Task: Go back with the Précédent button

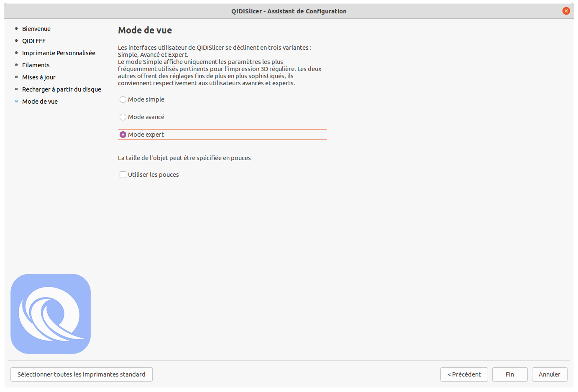Action: tap(464, 374)
